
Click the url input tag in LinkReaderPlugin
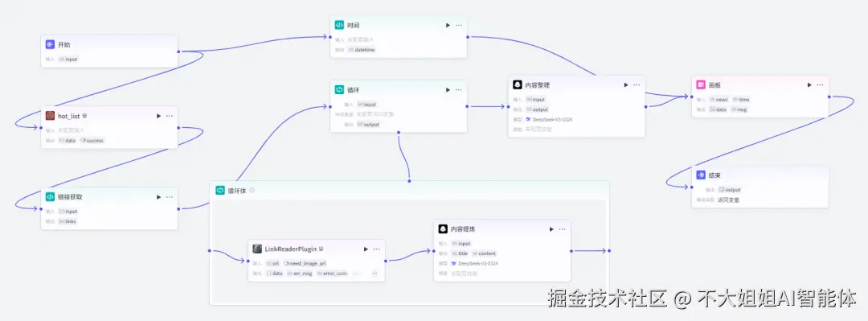273,263
